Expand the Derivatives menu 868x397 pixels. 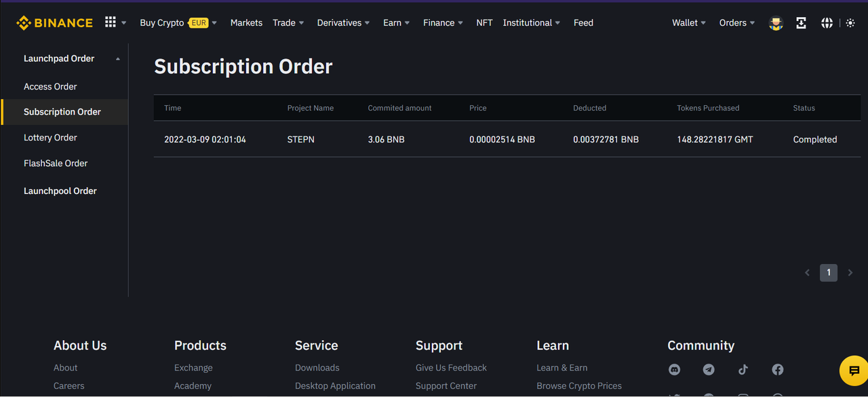343,23
